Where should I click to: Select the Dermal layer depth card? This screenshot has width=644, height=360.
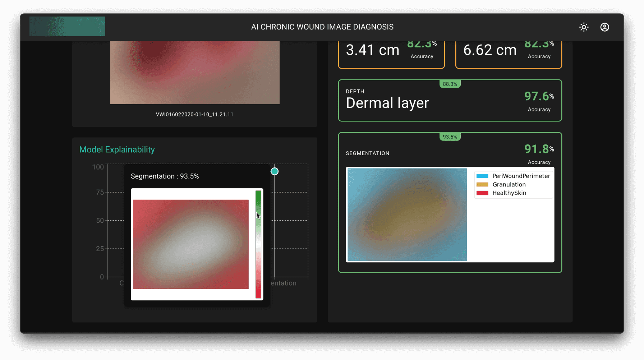tap(450, 101)
